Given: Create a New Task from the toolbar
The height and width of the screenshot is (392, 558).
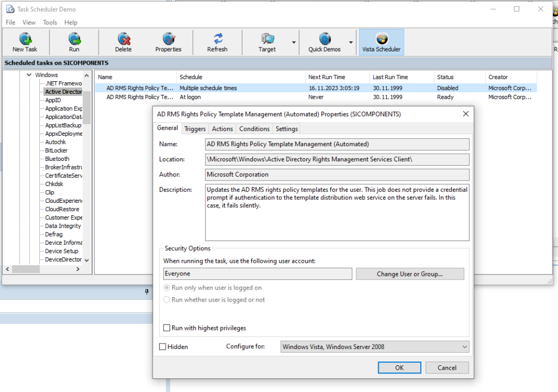Looking at the screenshot, I should click(25, 42).
